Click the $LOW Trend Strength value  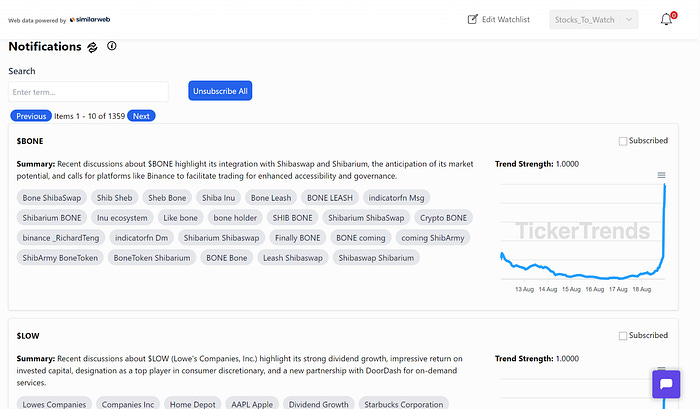[x=567, y=359]
